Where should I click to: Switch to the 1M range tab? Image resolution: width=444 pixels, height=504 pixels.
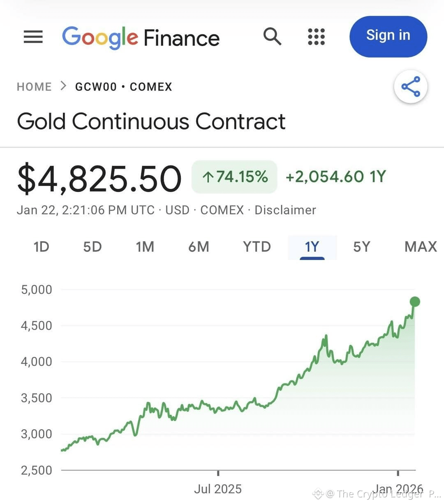(145, 246)
